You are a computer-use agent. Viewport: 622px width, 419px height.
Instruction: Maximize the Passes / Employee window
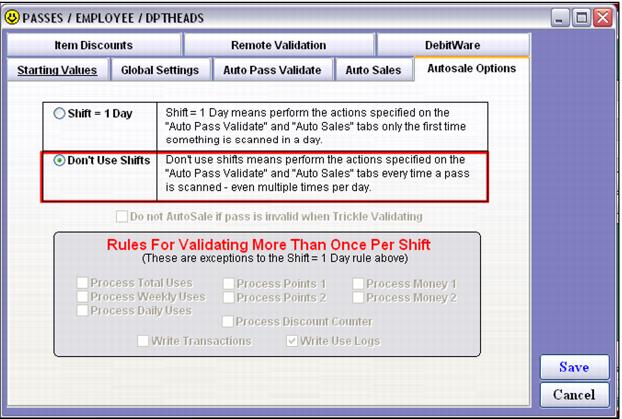(582, 18)
